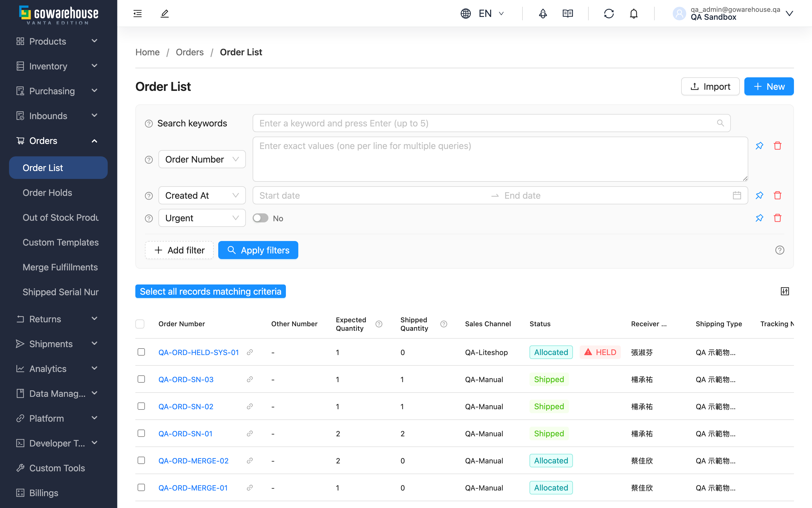Delete the Created At filter

(x=777, y=195)
